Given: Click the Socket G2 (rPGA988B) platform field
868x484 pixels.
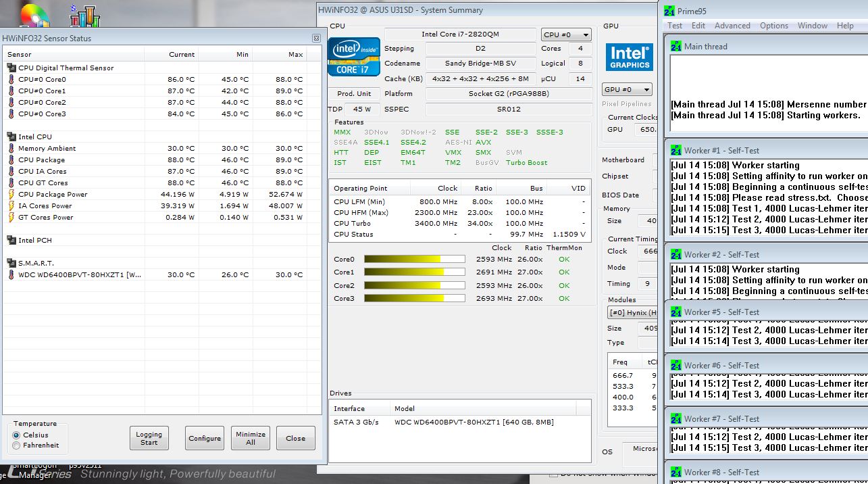Looking at the screenshot, I should (509, 94).
